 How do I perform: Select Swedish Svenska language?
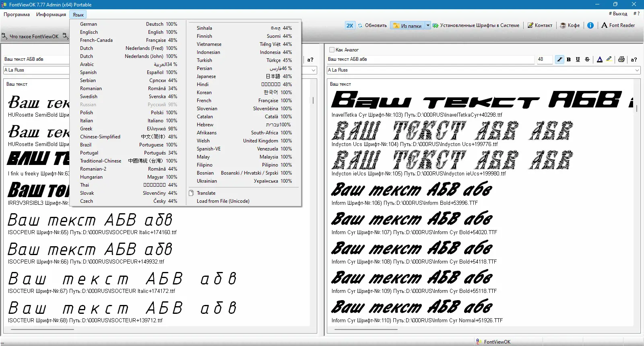coord(128,97)
